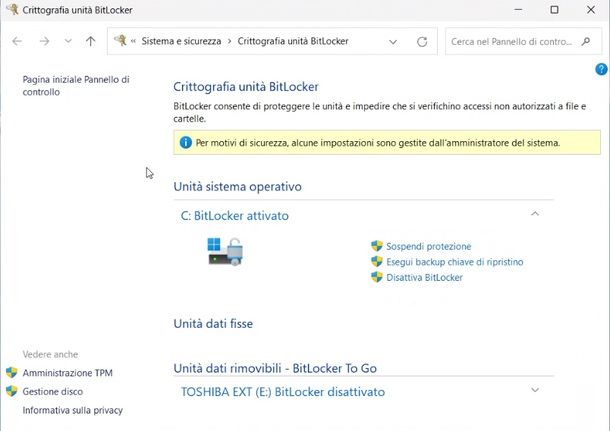This screenshot has height=431, width=610.
Task: Open the Esegui backup chiave di ripristino link
Action: pos(454,262)
